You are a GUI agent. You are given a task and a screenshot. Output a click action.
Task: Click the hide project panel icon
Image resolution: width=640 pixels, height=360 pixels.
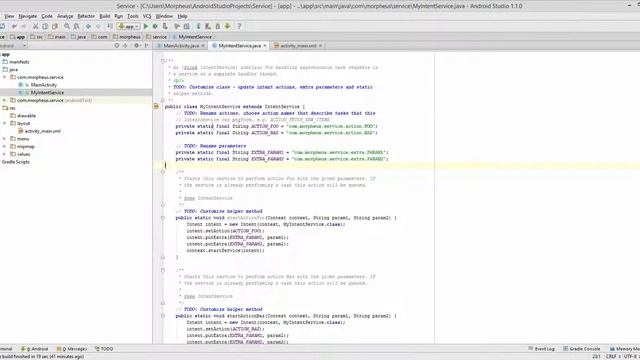[147, 46]
